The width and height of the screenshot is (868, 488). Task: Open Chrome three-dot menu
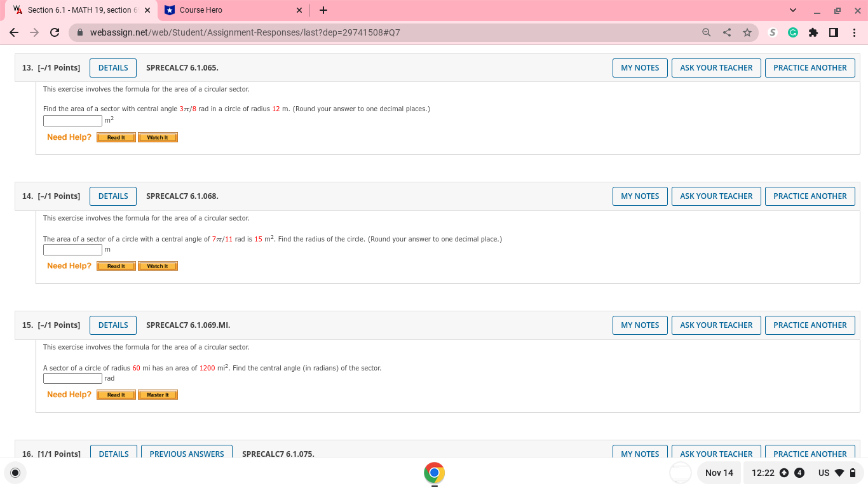click(x=854, y=32)
